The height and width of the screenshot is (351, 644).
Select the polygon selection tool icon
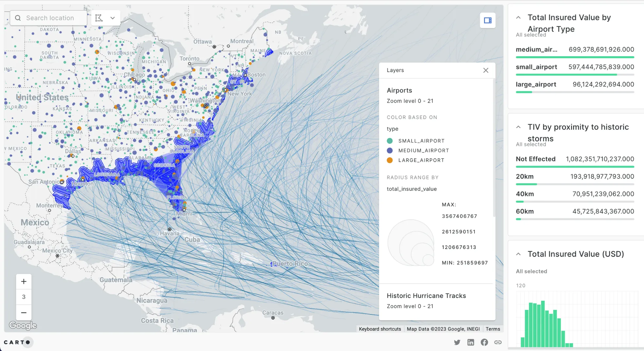pos(99,18)
